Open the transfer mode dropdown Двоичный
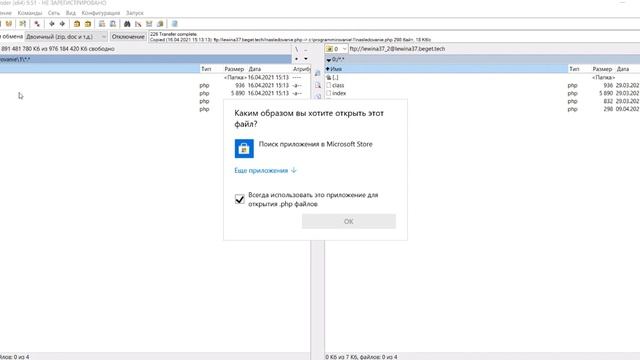 point(66,37)
